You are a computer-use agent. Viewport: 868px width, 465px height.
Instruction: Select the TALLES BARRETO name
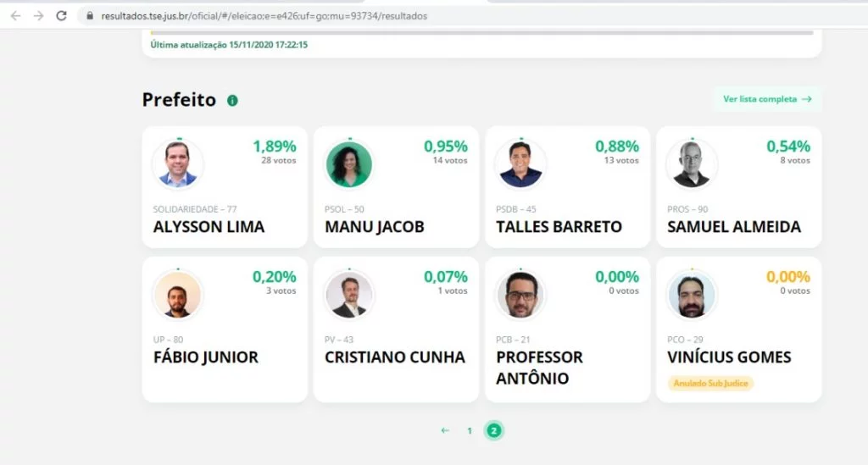[x=559, y=227]
